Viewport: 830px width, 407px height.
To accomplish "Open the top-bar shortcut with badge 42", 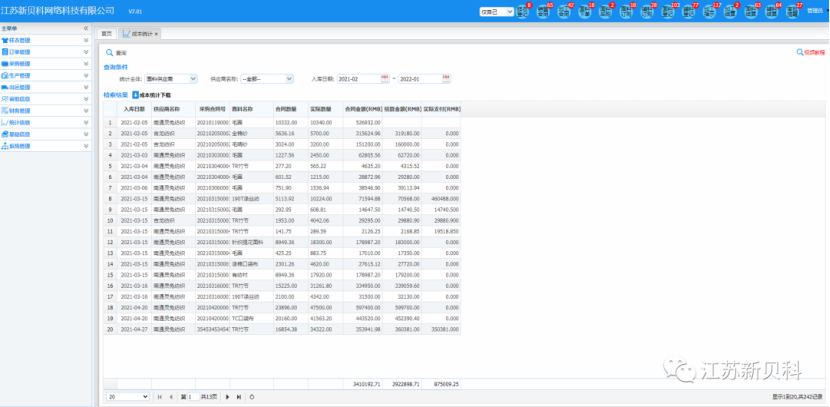I will (564, 12).
